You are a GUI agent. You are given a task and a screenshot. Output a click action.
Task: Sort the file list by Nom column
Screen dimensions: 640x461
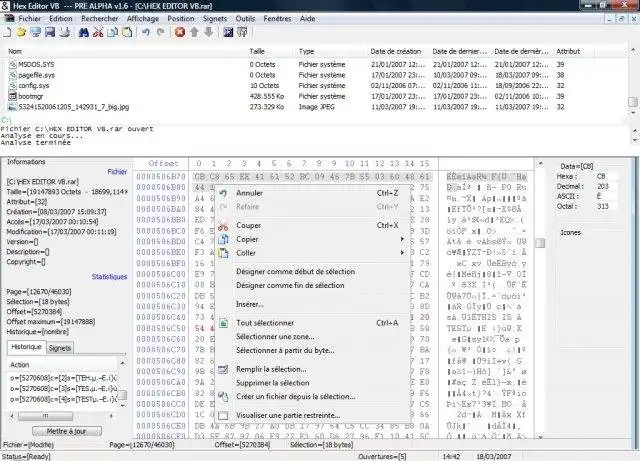click(127, 51)
